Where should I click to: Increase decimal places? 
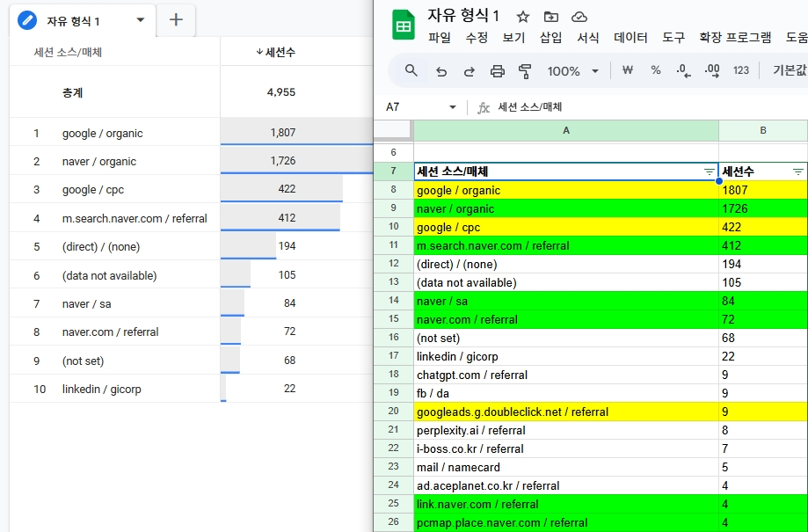pos(711,70)
